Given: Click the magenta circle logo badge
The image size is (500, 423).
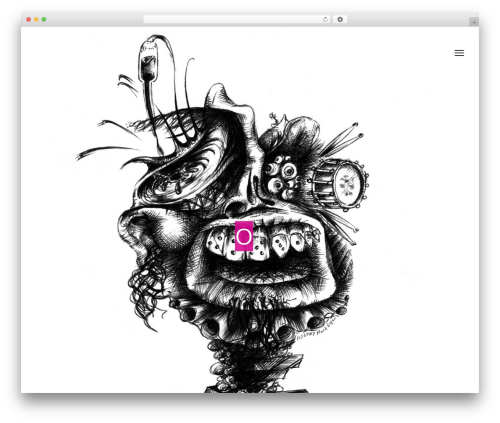Looking at the screenshot, I should [x=244, y=236].
